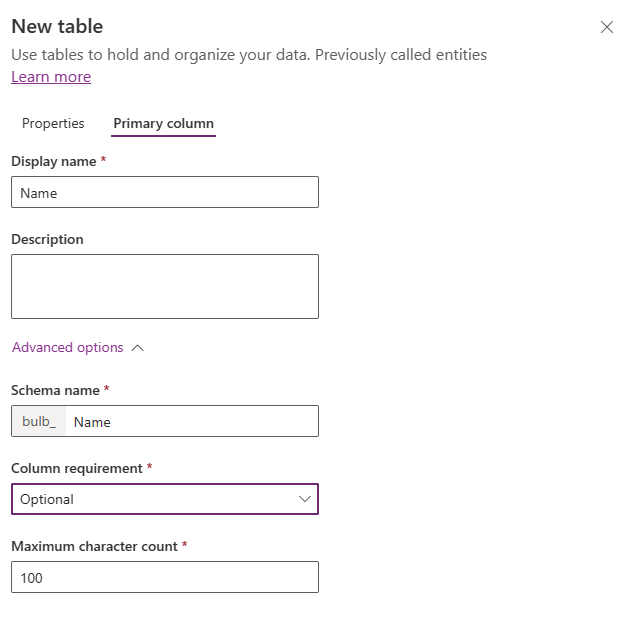Click the Schema name field containing Name
The image size is (631, 622).
pyautogui.click(x=192, y=421)
